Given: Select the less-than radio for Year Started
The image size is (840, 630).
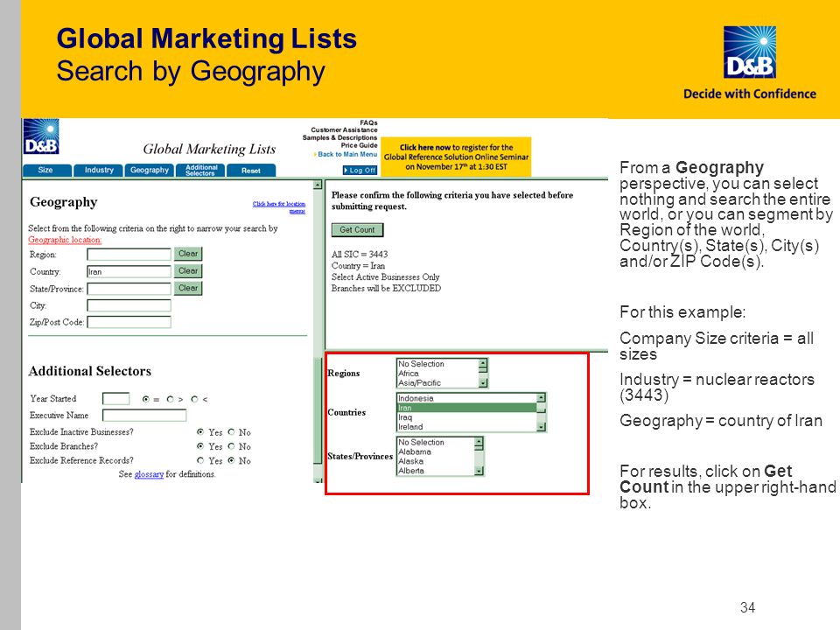Looking at the screenshot, I should point(194,399).
